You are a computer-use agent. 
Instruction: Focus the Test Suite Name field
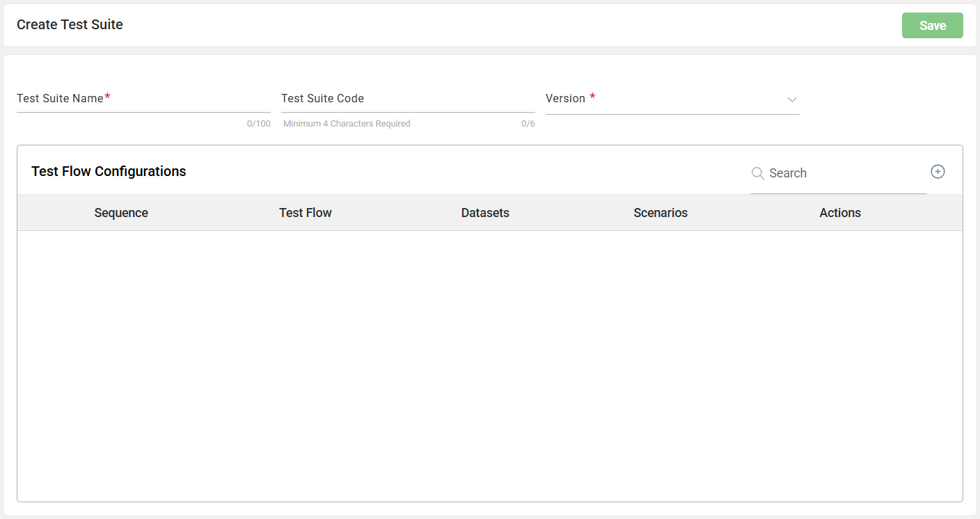tap(143, 99)
